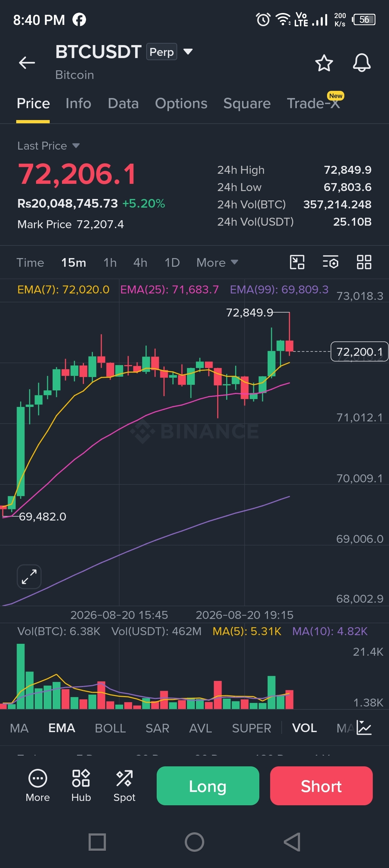The width and height of the screenshot is (389, 868).
Task: Select 15m chart interval
Action: 73,262
